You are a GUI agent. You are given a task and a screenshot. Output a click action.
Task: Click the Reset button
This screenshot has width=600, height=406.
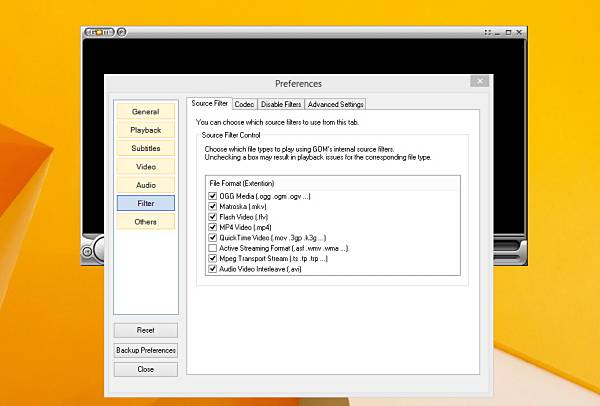[x=145, y=330]
